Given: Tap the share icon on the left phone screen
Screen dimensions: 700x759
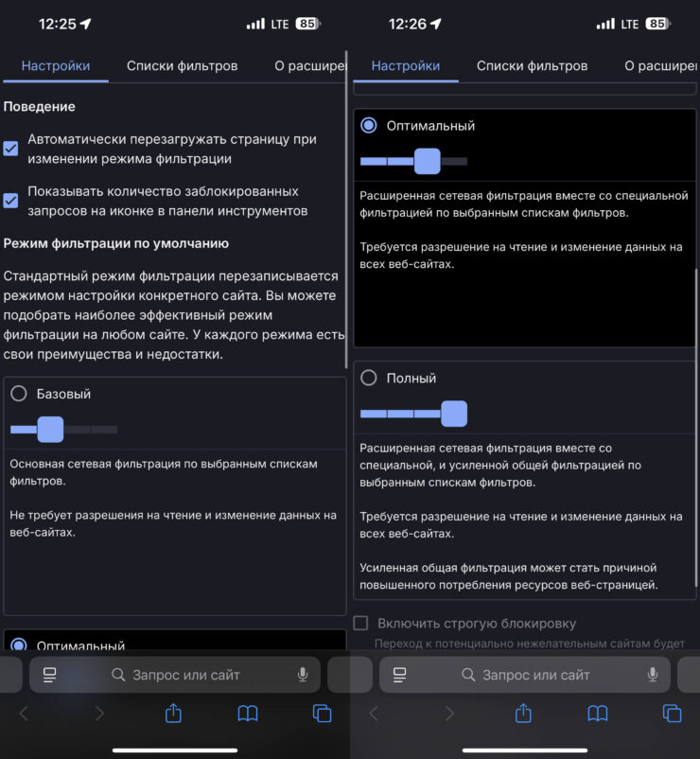Looking at the screenshot, I should click(x=173, y=714).
